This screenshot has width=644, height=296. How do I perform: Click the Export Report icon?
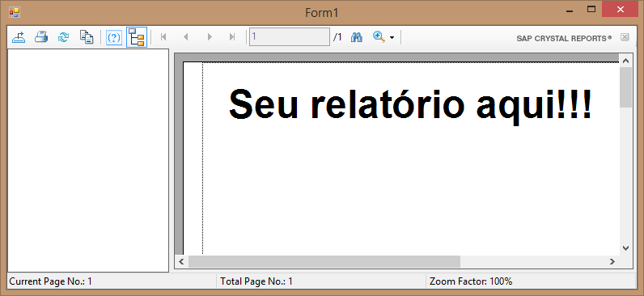[x=19, y=37]
